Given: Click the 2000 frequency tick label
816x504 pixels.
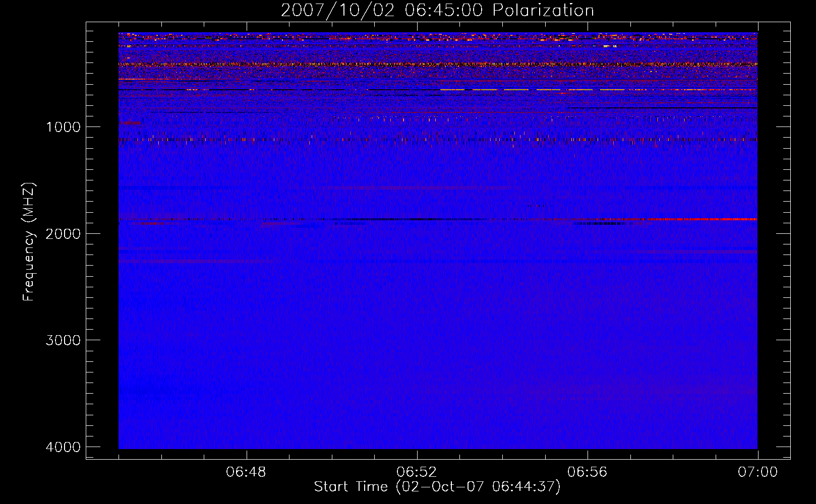Looking at the screenshot, I should tap(64, 233).
